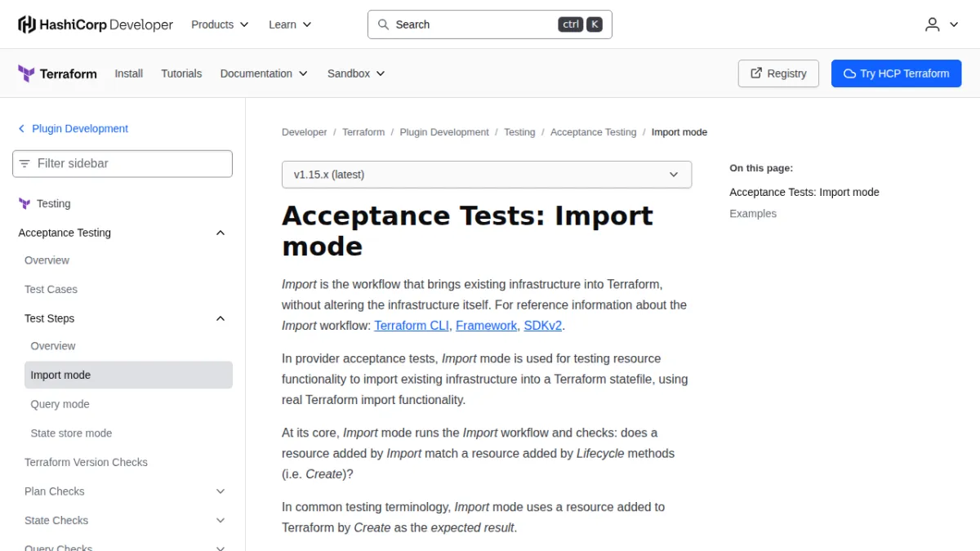The image size is (980, 551).
Task: Collapse the Acceptance Testing section
Action: 220,233
